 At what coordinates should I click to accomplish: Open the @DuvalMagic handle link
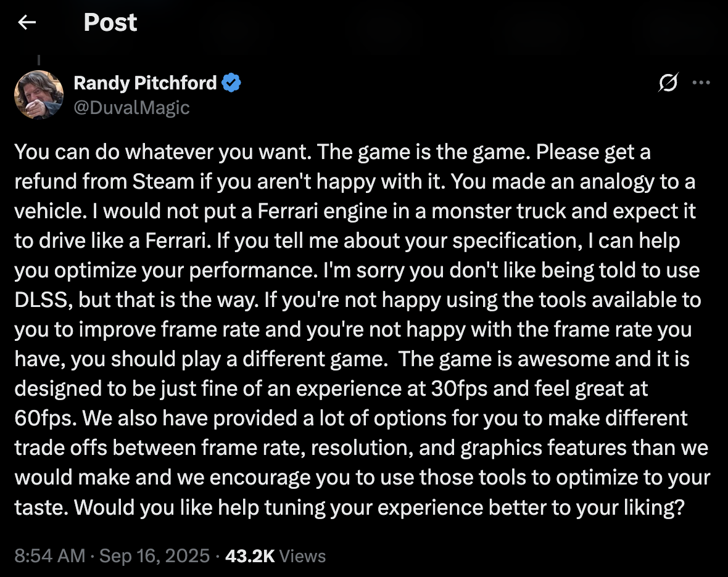131,107
